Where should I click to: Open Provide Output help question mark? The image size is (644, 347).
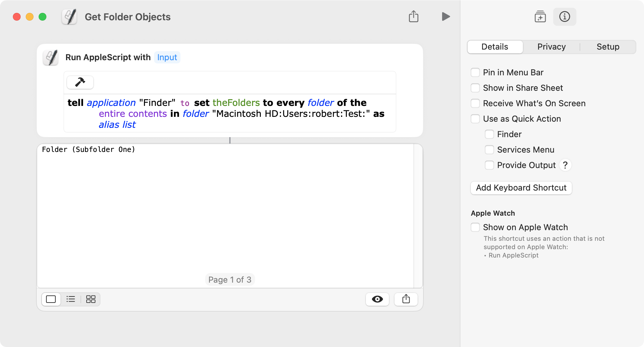(x=565, y=165)
